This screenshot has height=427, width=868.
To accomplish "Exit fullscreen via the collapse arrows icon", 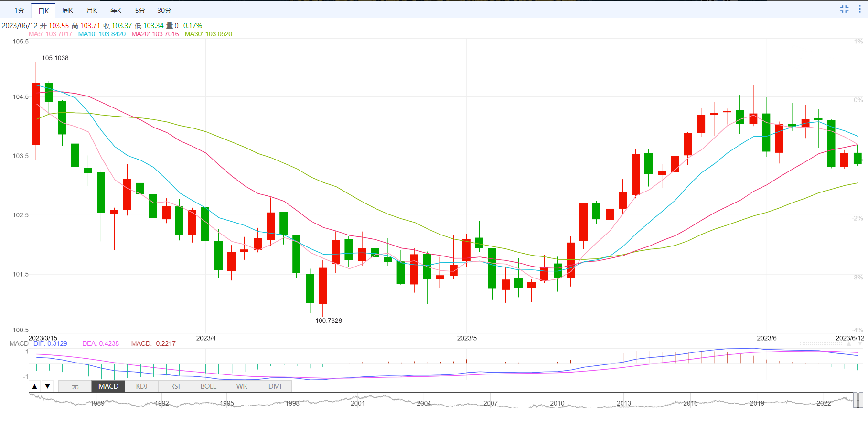I will (844, 9).
